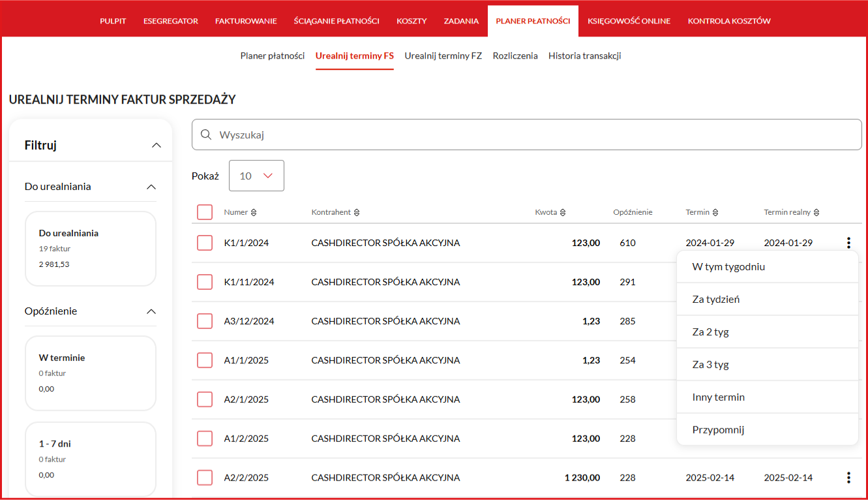
Task: Collapse the Do urealniania filter section
Action: [x=151, y=187]
